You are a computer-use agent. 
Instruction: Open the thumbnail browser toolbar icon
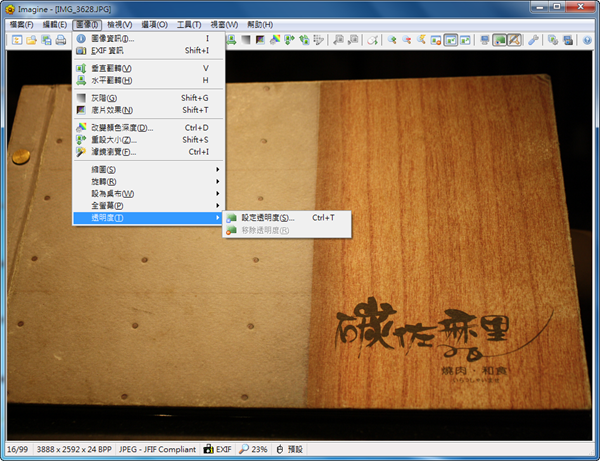coord(17,40)
